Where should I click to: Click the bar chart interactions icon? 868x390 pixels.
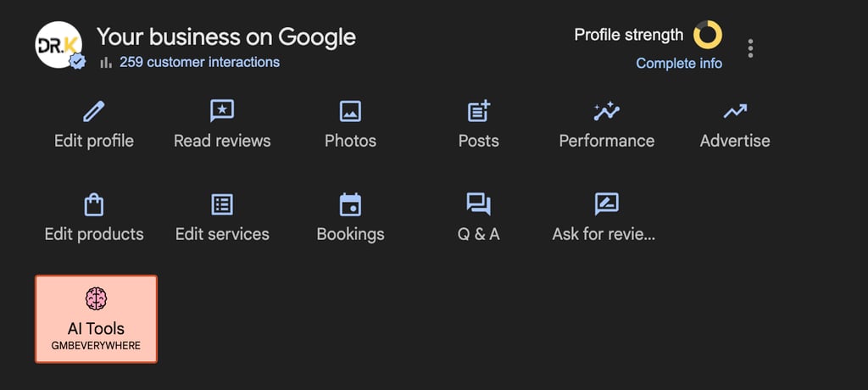pyautogui.click(x=106, y=63)
